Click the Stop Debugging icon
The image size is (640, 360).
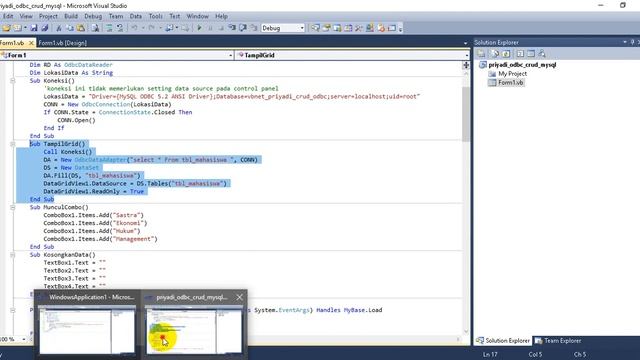[x=221, y=28]
